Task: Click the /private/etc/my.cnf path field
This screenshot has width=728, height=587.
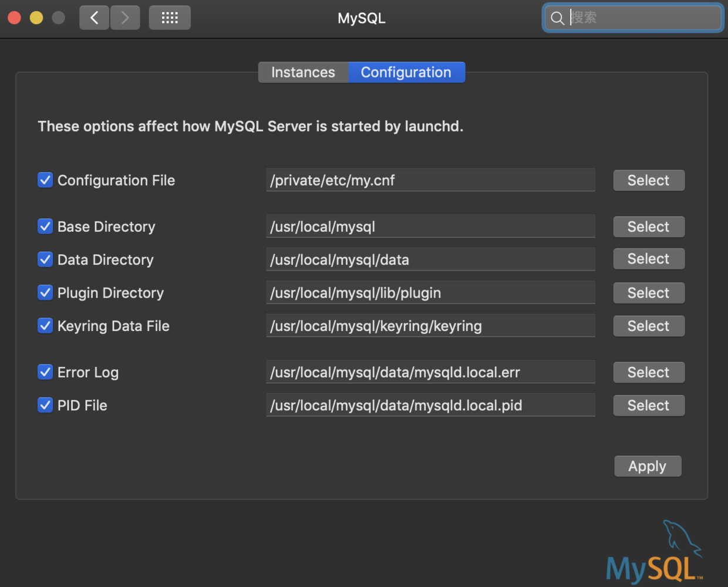Action: [x=430, y=180]
